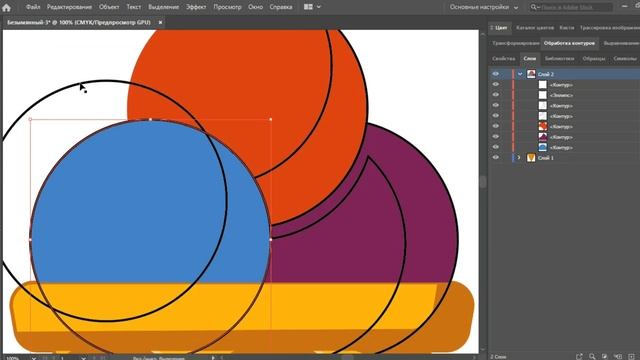Hide the <Эллипс> sublayer

[x=496, y=95]
